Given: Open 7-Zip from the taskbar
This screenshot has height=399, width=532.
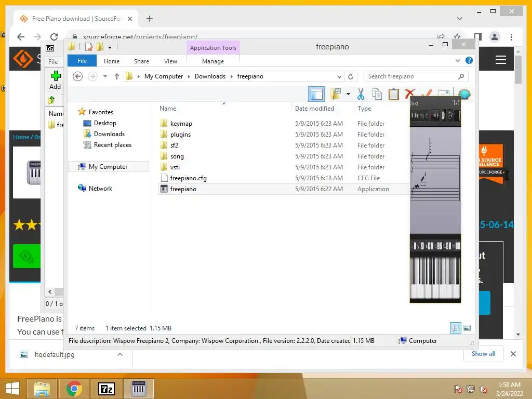Looking at the screenshot, I should click(106, 389).
